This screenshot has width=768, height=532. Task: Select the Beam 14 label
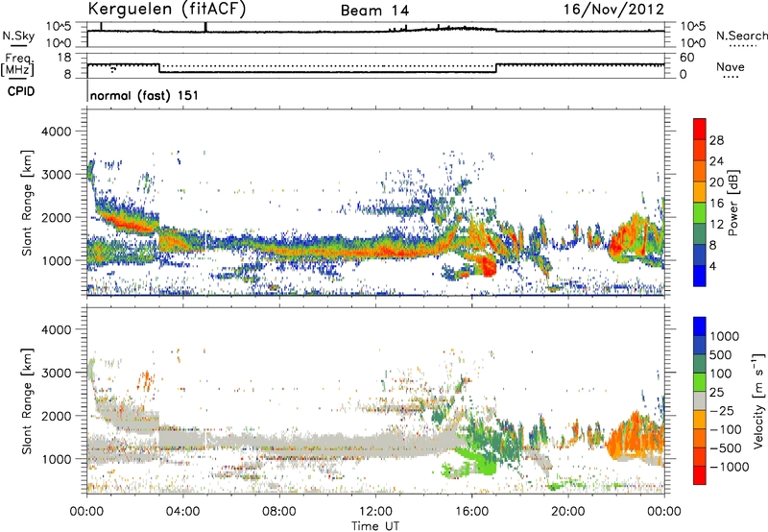[x=374, y=11]
